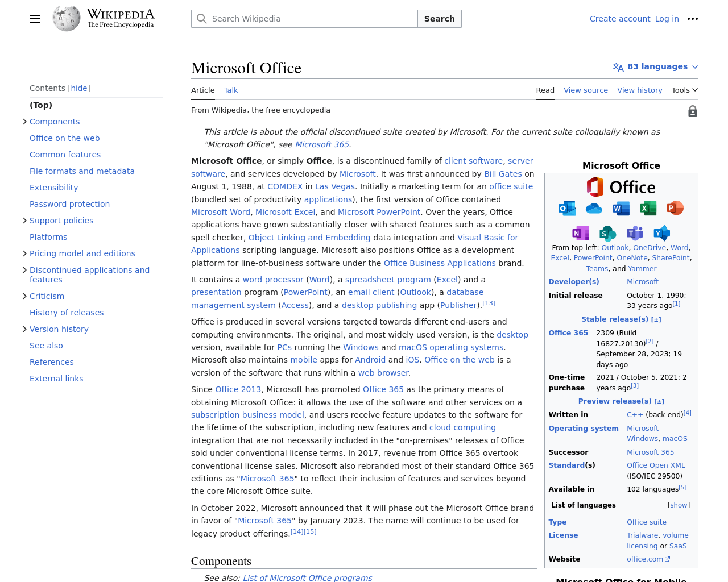Screen dimensions: 728x582
Task: Go to See also section
Action: tap(47, 346)
